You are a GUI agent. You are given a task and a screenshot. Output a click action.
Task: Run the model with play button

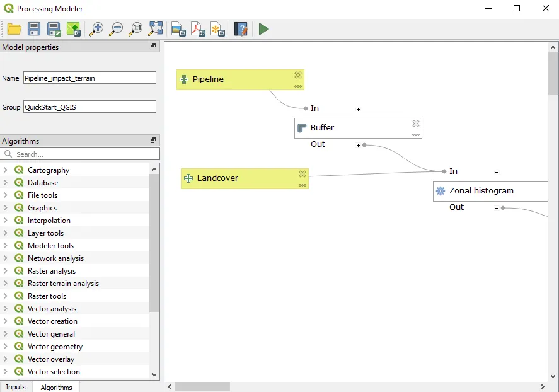(263, 29)
